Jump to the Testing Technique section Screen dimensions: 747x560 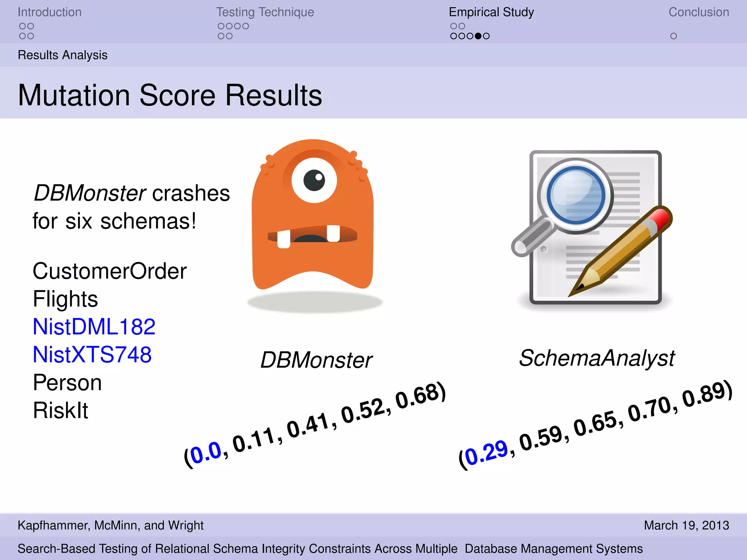tap(265, 12)
